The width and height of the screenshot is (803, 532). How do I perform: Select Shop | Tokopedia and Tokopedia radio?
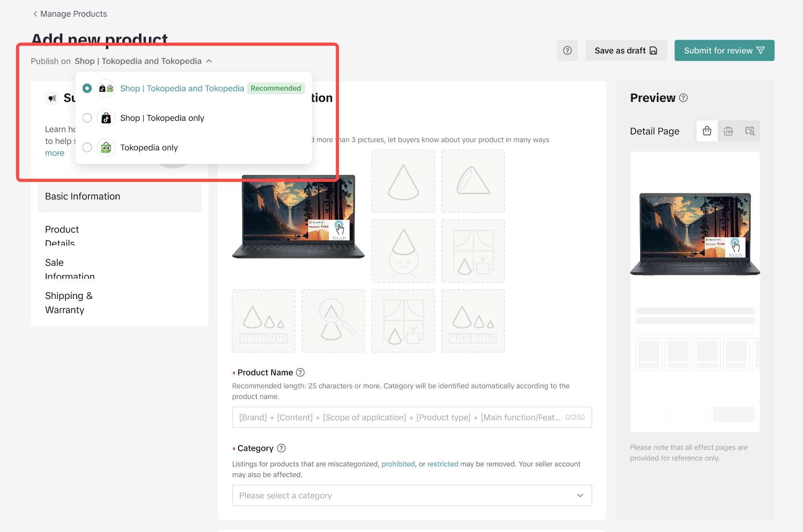87,88
